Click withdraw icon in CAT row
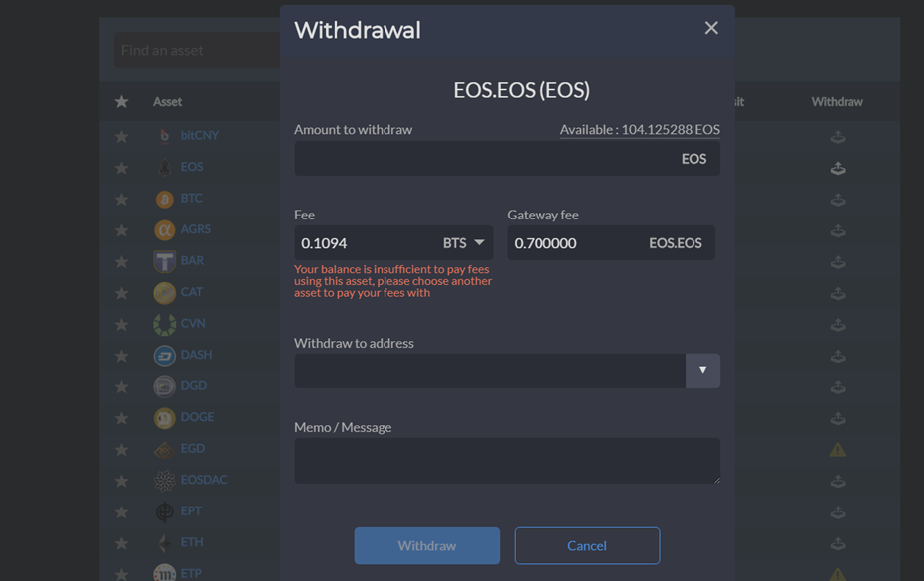This screenshot has width=924, height=581. [838, 293]
